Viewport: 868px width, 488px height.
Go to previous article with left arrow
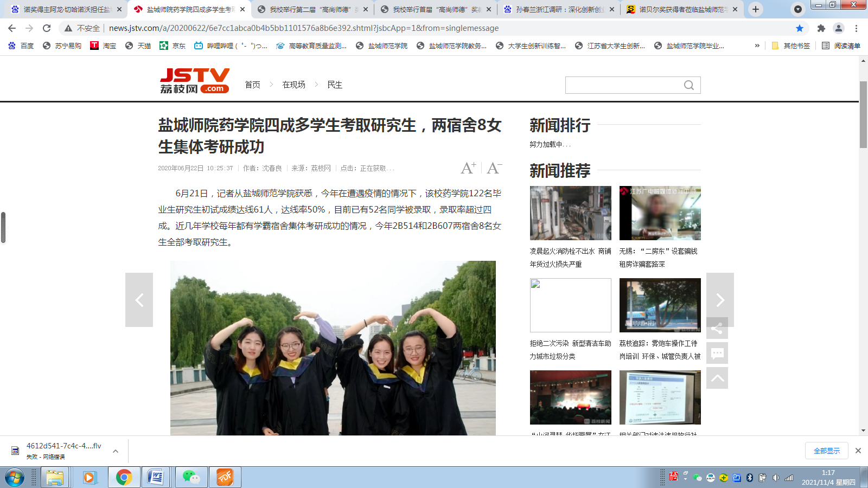click(x=139, y=300)
